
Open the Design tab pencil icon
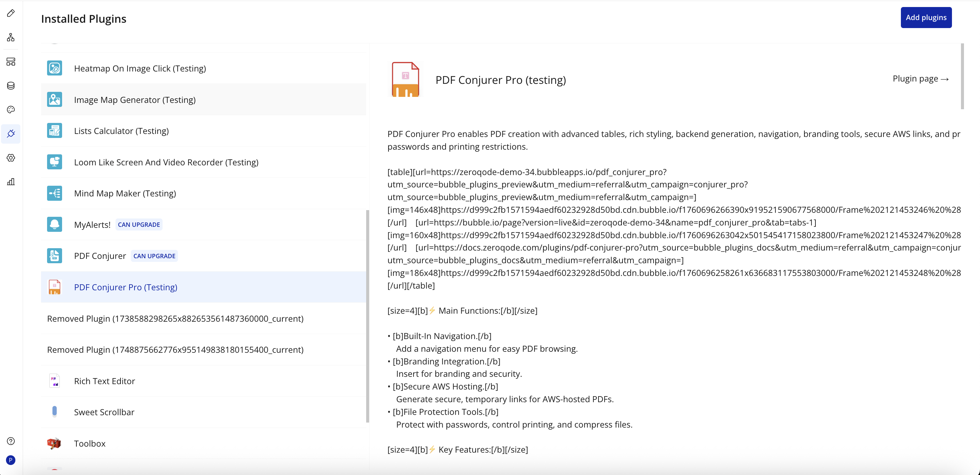[x=11, y=13]
